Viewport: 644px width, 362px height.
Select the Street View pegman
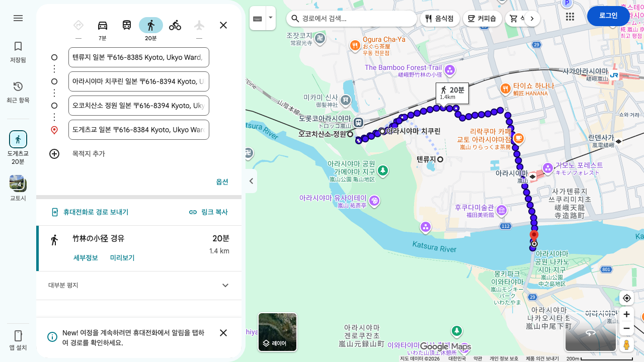coord(626,345)
